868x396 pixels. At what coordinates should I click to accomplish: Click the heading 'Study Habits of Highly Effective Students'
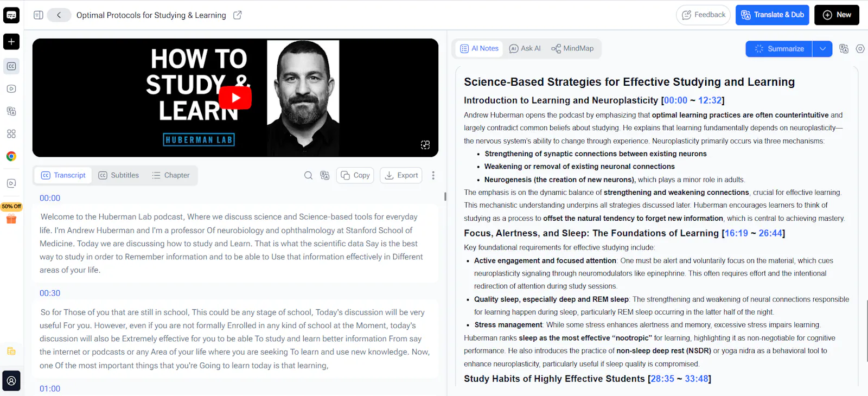click(x=554, y=379)
